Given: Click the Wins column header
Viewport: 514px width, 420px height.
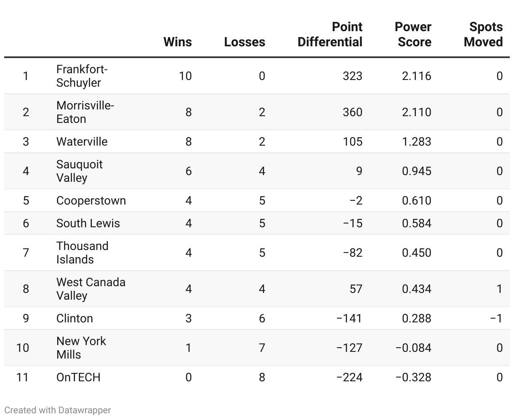Looking at the screenshot, I should pyautogui.click(x=177, y=42).
